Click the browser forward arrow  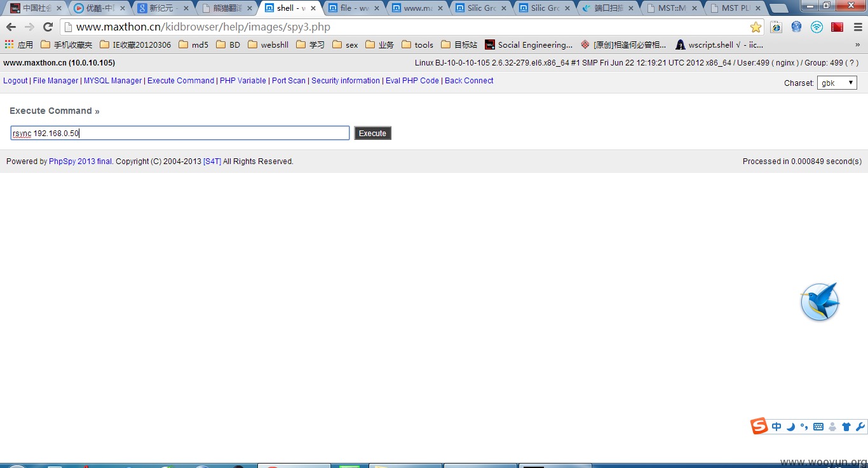29,27
